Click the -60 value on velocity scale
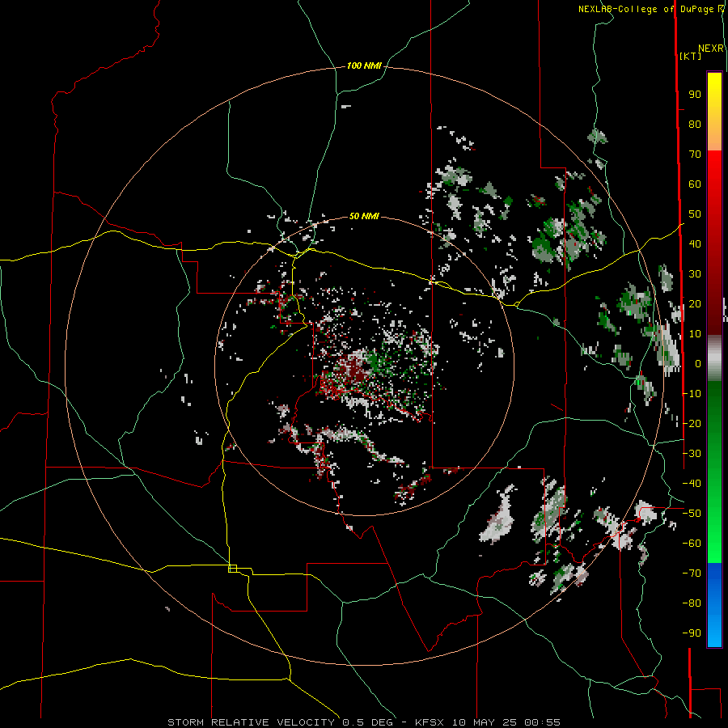Image resolution: width=728 pixels, height=728 pixels. 692,544
